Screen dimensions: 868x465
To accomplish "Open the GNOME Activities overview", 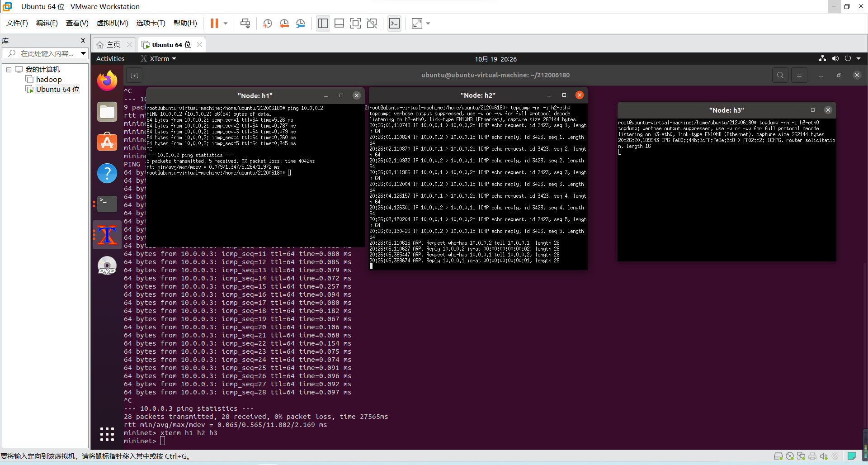I will pos(110,59).
